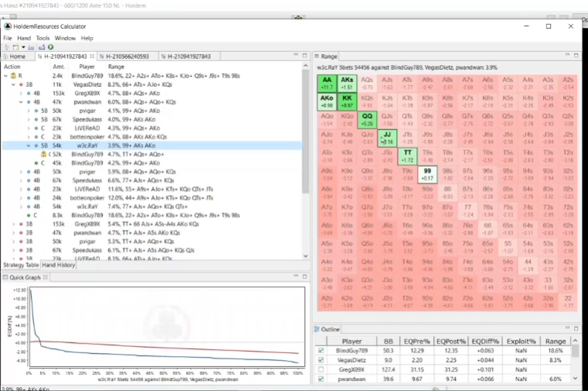588x391 pixels.
Task: Open the Window menu
Action: coord(65,38)
